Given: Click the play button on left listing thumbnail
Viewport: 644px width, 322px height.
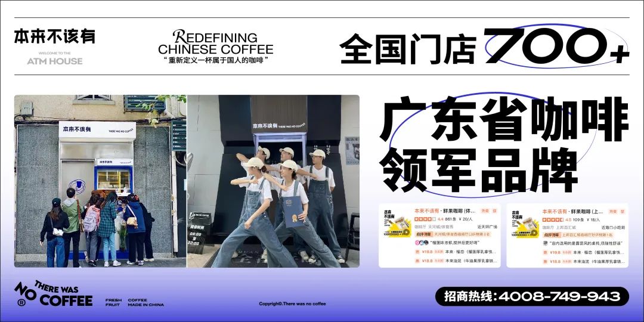Looking at the screenshot, I should click(406, 232).
